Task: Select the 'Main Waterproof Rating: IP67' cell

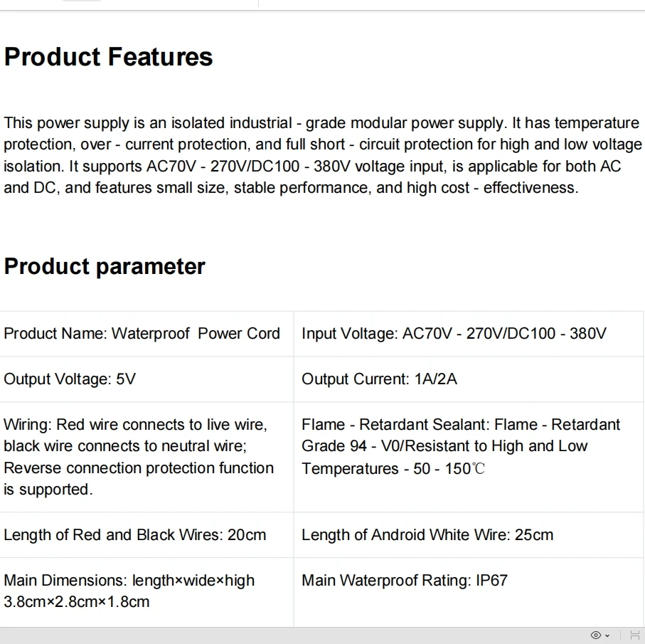Action: [x=405, y=581]
